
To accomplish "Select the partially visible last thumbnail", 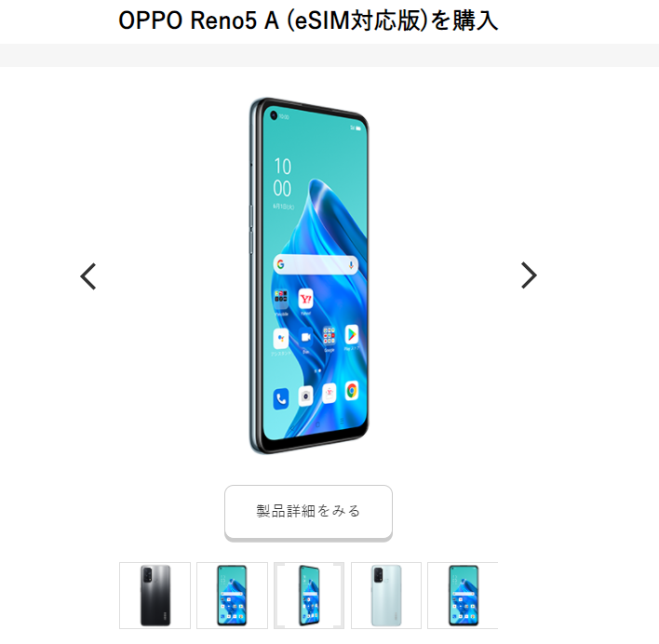I will 463,596.
